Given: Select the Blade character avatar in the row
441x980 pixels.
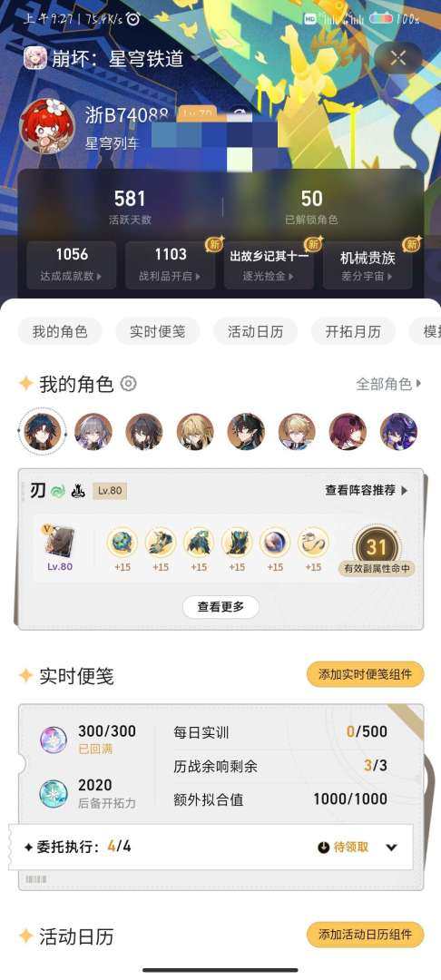Looking at the screenshot, I should [x=43, y=431].
